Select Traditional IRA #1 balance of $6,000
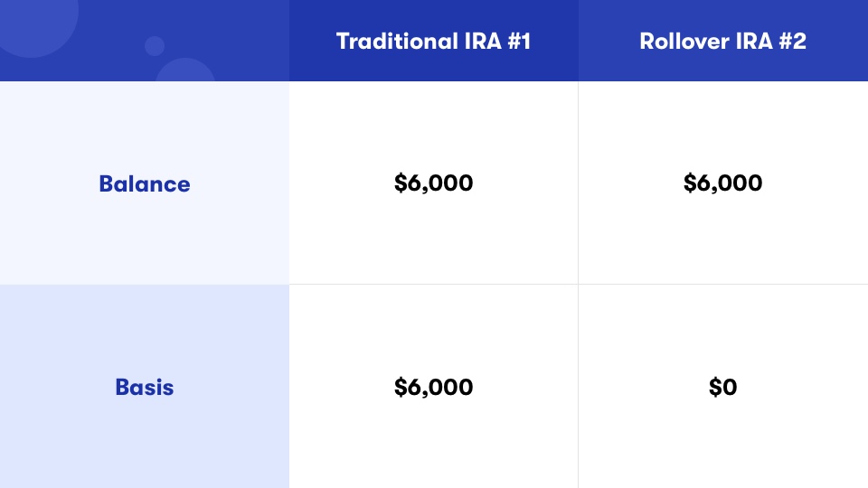 point(433,183)
